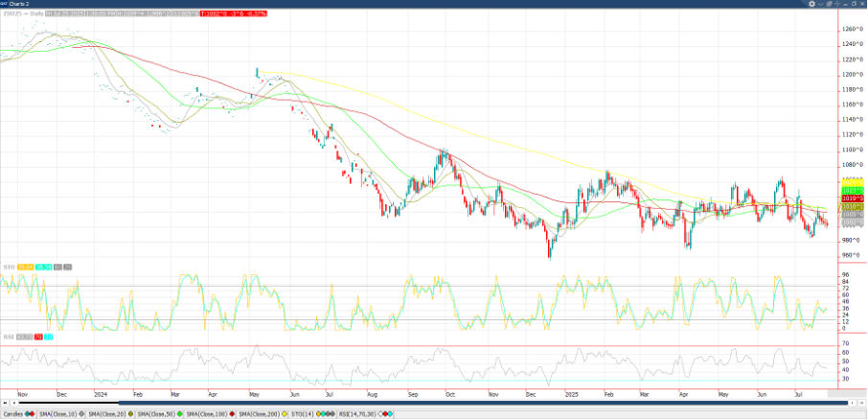The image size is (868, 420).
Task: Click the RSI label in RSI pane
Action: tap(8, 337)
